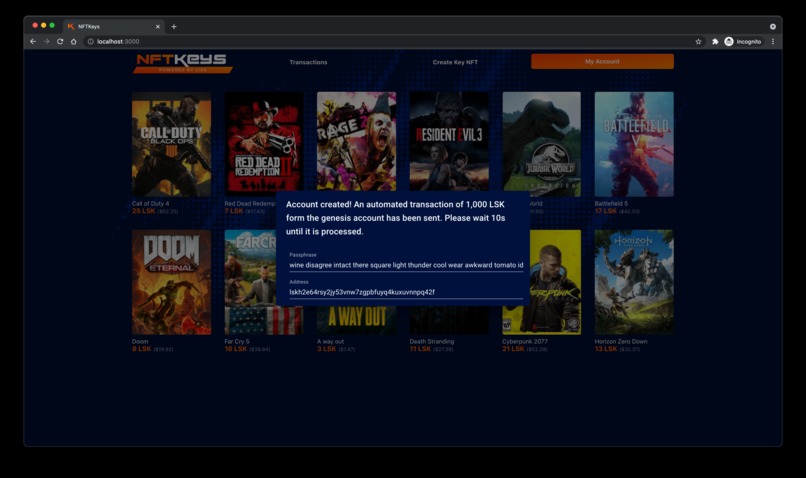This screenshot has height=478, width=806.
Task: Close the NFTKeys tab
Action: tap(158, 26)
